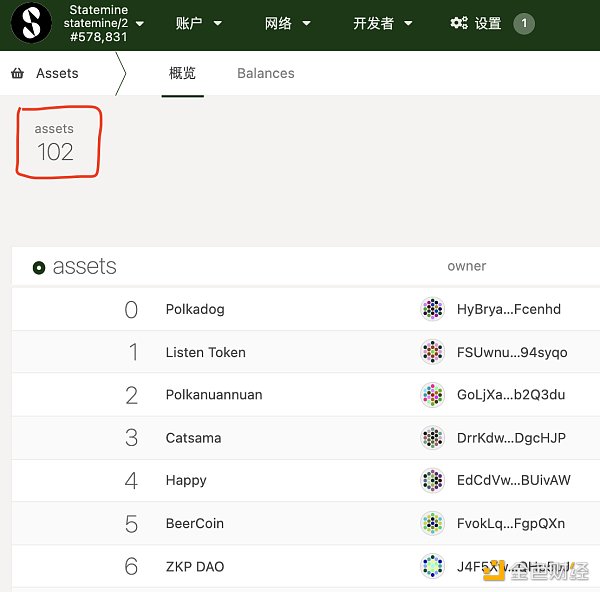The image size is (600, 592).
Task: Click owner address EdCdVw...BUivAW
Action: click(x=513, y=480)
